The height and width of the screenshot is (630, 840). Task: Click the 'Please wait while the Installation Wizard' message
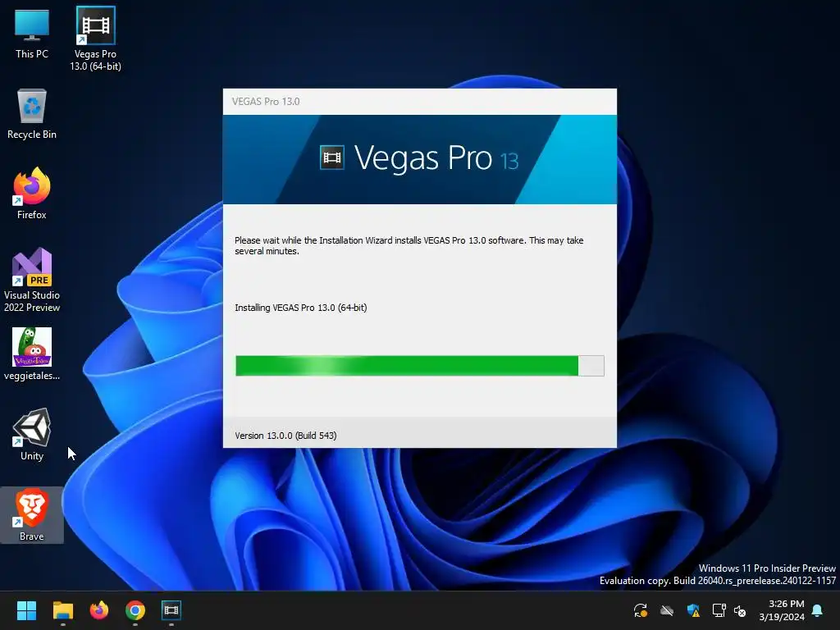409,246
